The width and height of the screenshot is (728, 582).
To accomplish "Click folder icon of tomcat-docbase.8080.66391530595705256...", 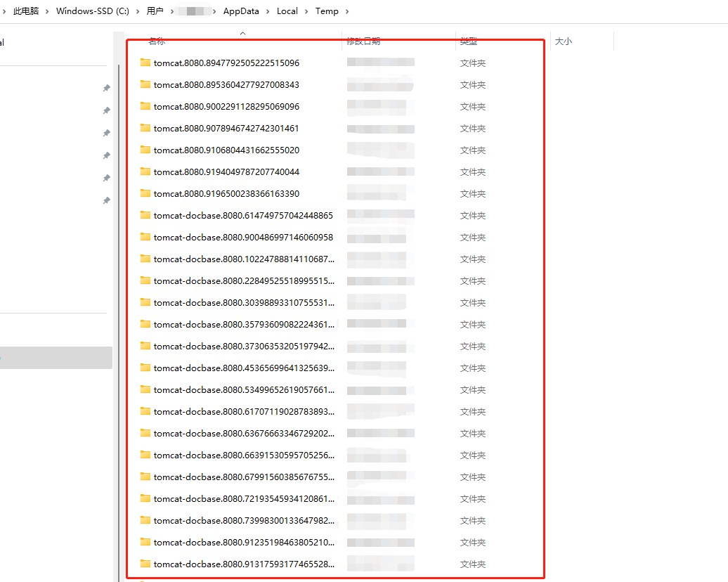I will (145, 455).
